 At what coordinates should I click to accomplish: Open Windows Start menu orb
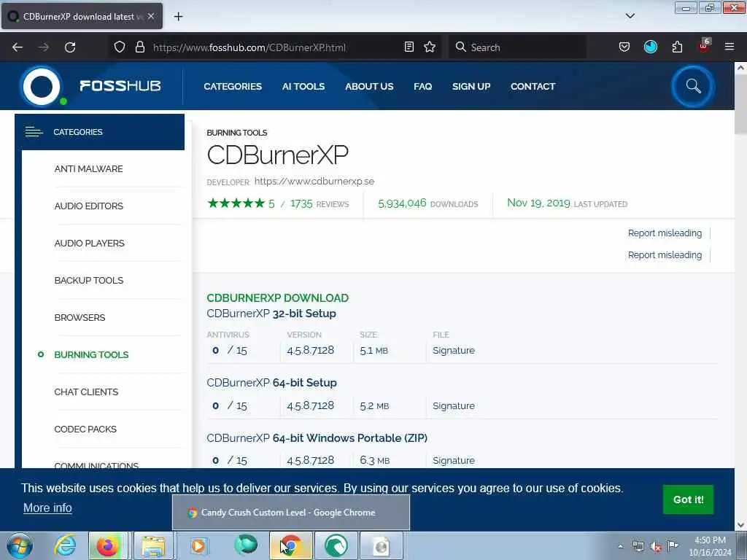click(x=20, y=545)
